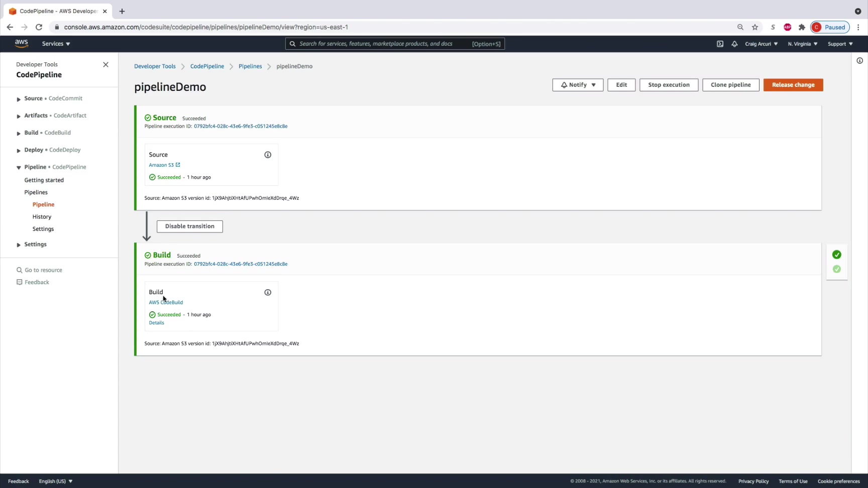Change language via English (US) dropdown
This screenshot has height=488, width=868.
56,481
